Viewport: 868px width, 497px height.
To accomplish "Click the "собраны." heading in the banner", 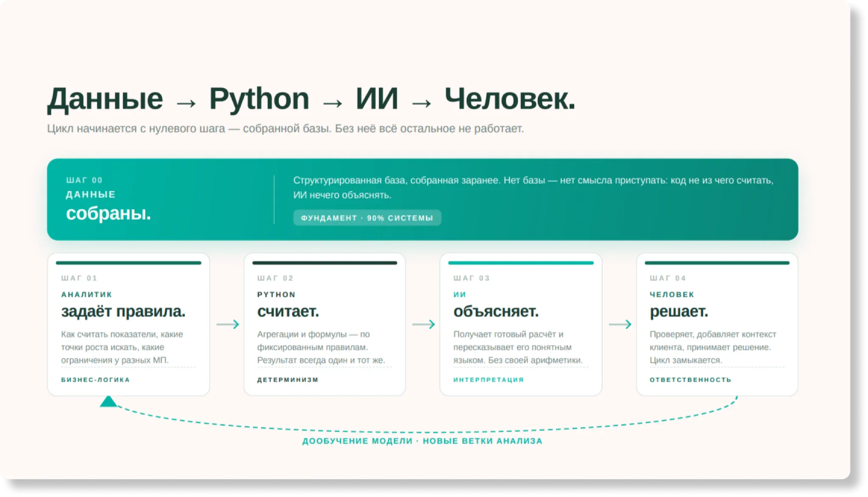I will 108,213.
